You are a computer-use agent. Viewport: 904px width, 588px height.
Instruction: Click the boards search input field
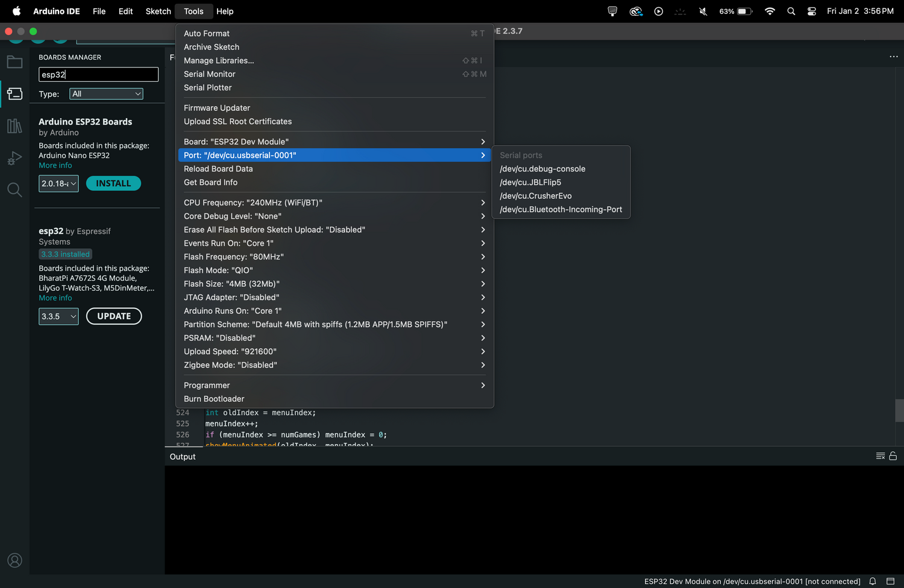pyautogui.click(x=98, y=74)
